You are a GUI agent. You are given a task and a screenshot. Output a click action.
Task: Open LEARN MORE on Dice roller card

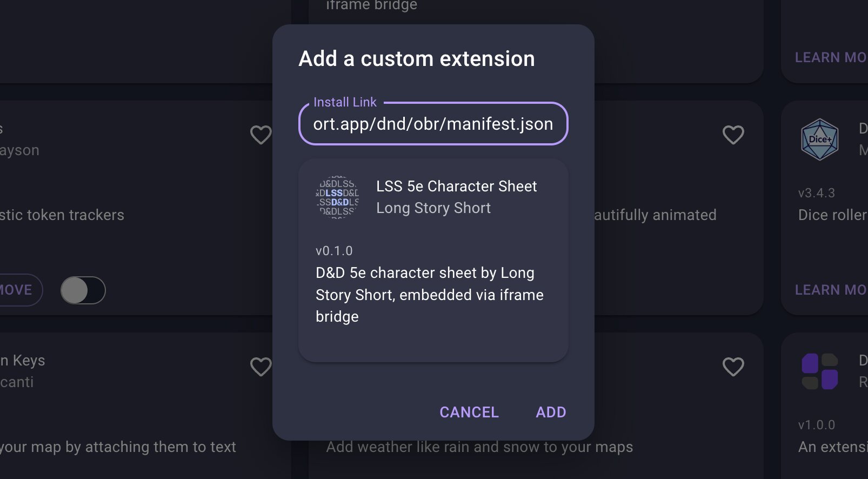click(x=831, y=290)
